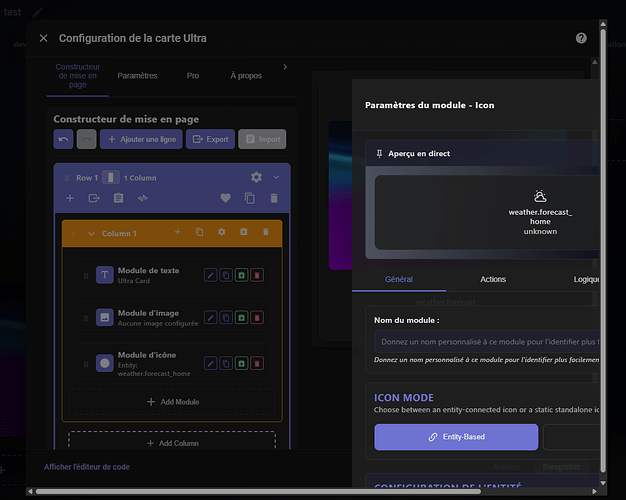Click the horizontal scrollbar right arrow
The height and width of the screenshot is (500, 626).
click(594, 491)
